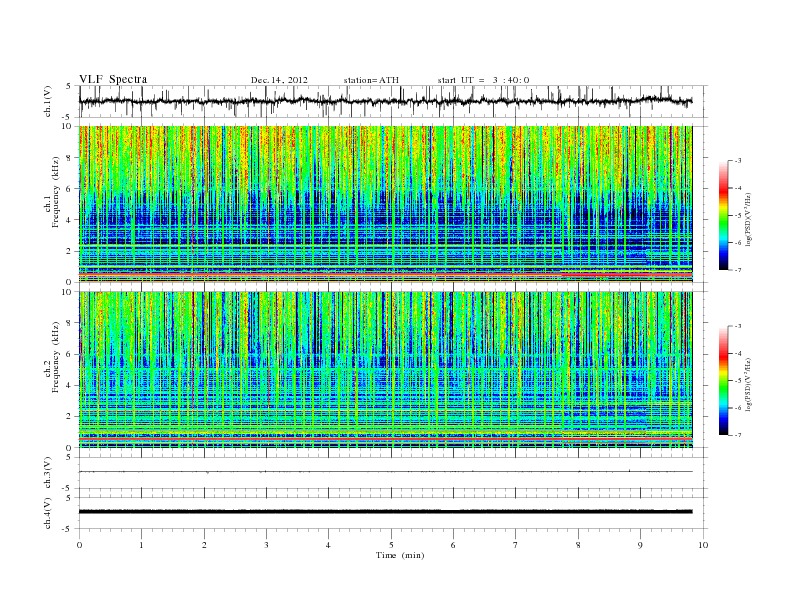Click the "2" kHz tick on ch.2 spectrogram
Screen dimensions: 792x612
[70, 417]
